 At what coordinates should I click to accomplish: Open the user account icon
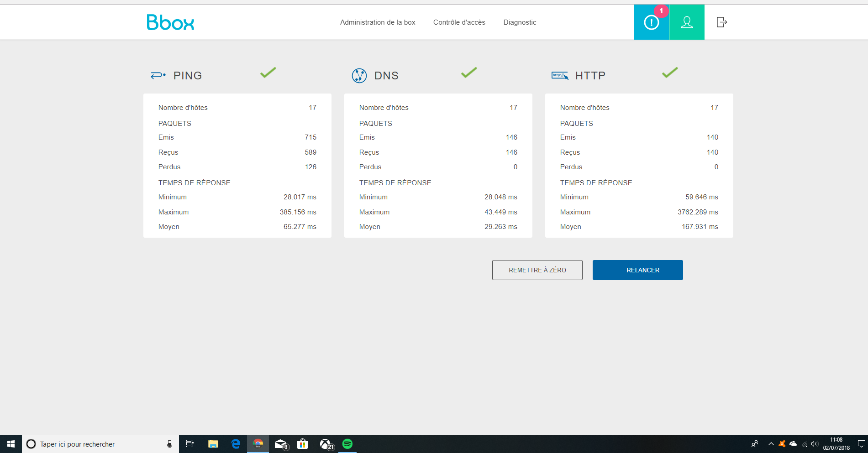687,22
